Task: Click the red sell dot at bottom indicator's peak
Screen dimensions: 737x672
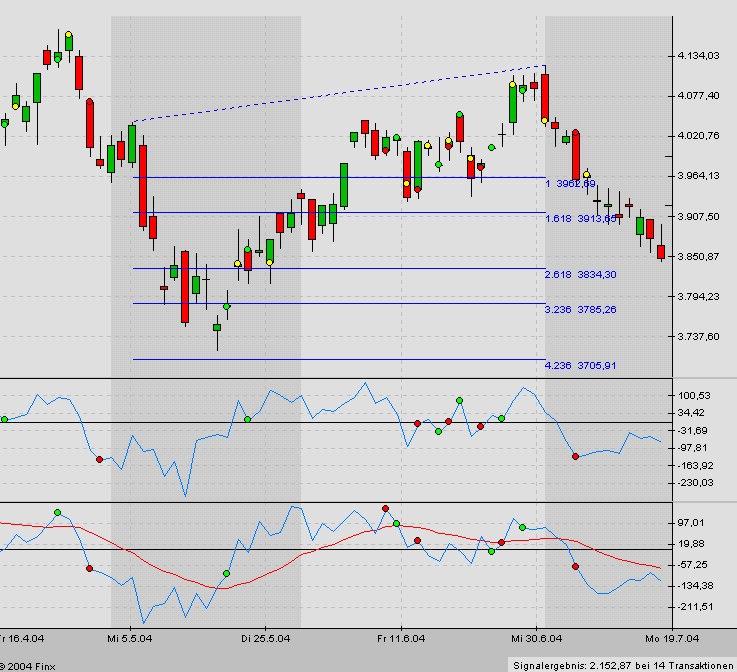Action: point(385,509)
